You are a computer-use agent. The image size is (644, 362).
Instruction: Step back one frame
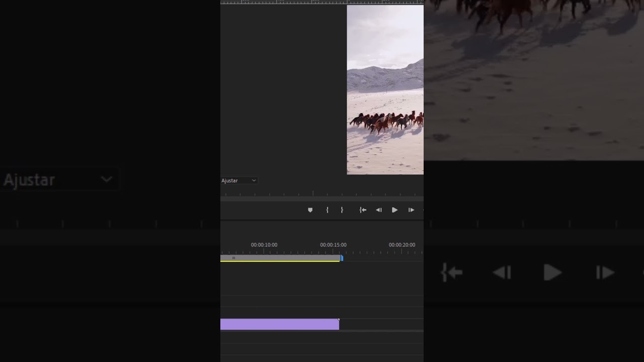[x=379, y=210]
